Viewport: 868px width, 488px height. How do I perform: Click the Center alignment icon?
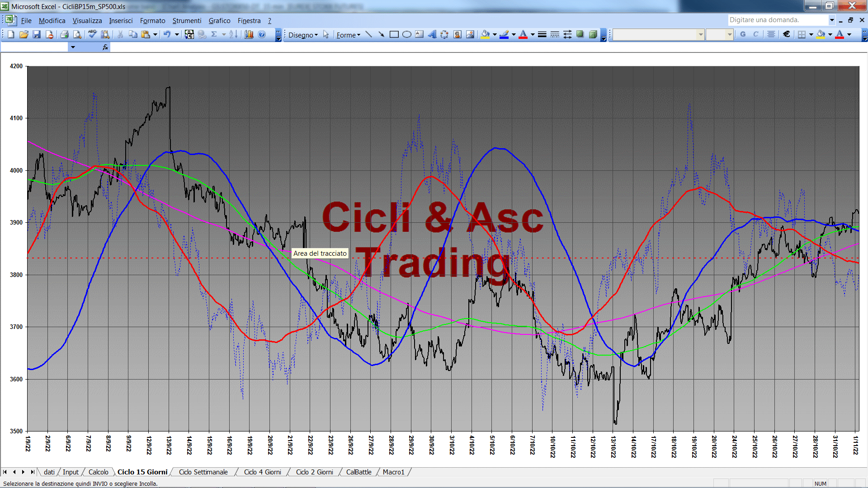(x=771, y=35)
